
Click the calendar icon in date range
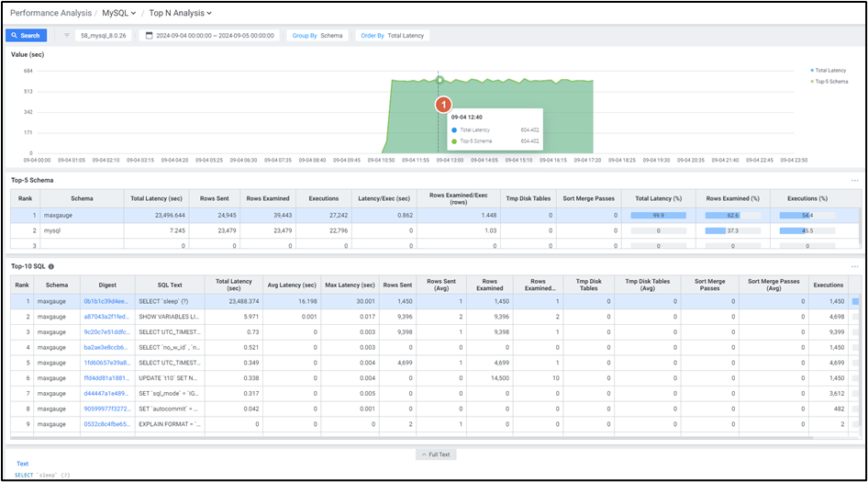coord(150,36)
